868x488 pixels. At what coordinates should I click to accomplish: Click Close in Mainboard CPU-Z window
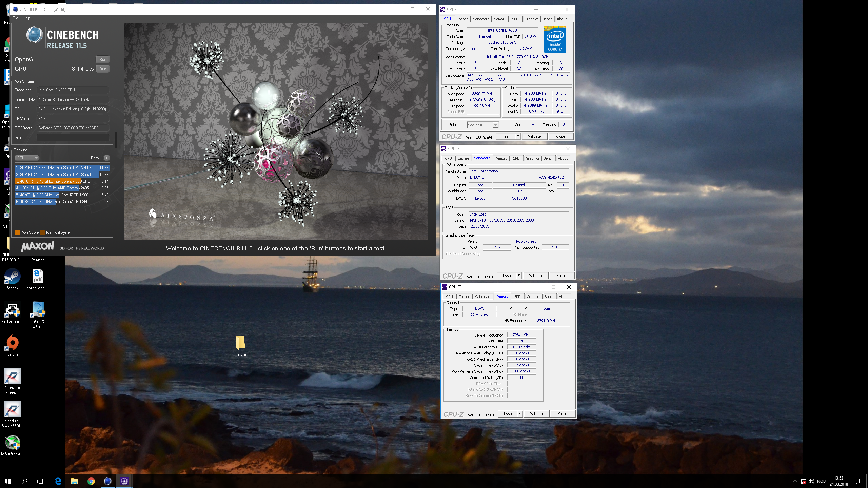(561, 276)
